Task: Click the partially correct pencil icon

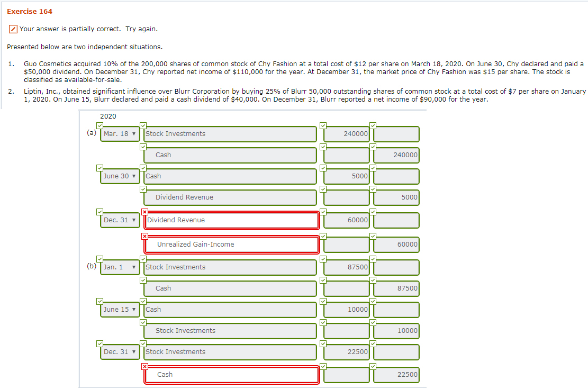Action: point(13,29)
